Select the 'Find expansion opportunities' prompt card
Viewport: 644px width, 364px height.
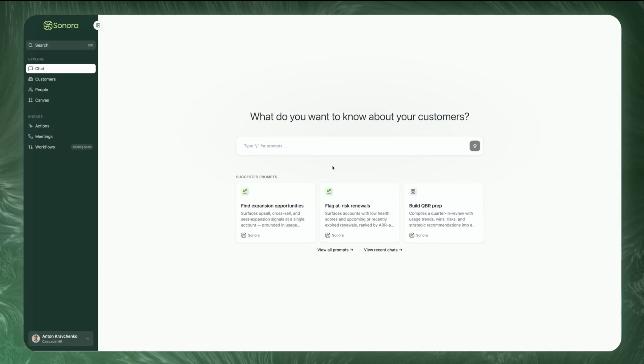276,213
